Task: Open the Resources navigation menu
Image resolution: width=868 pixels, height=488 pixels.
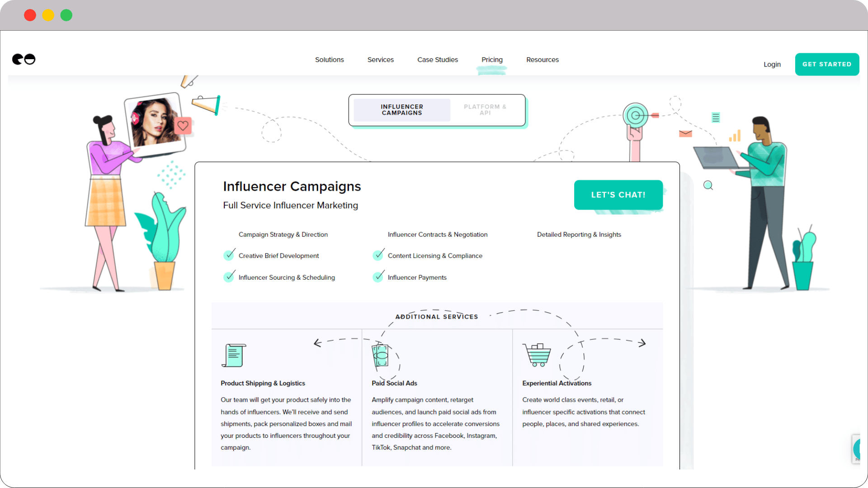Action: tap(542, 60)
